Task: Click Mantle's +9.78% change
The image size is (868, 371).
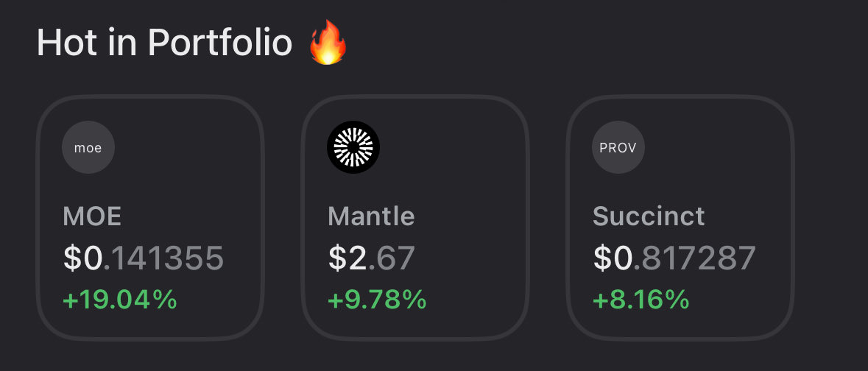Action: (x=377, y=300)
